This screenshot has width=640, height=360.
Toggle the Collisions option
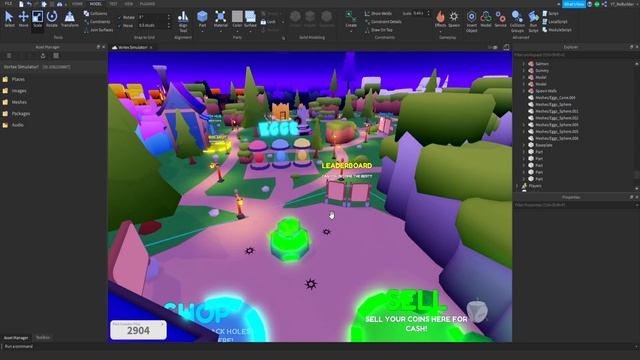96,13
